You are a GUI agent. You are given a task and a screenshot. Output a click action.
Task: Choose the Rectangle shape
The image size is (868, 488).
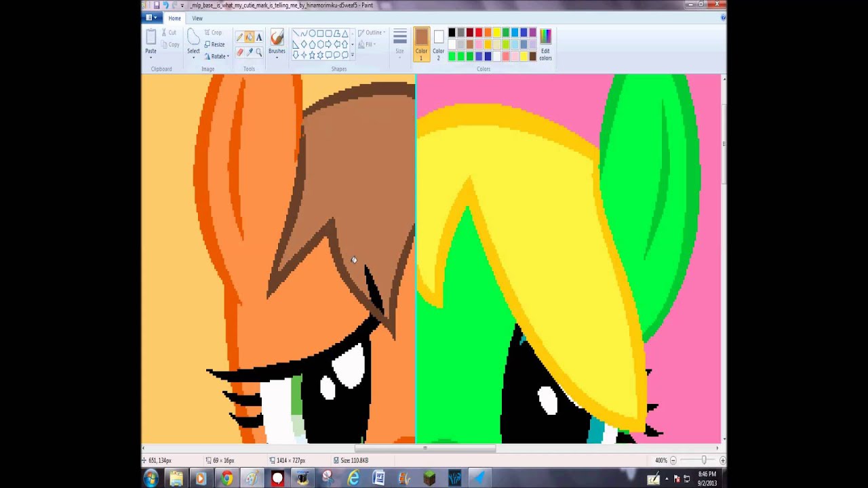(320, 33)
